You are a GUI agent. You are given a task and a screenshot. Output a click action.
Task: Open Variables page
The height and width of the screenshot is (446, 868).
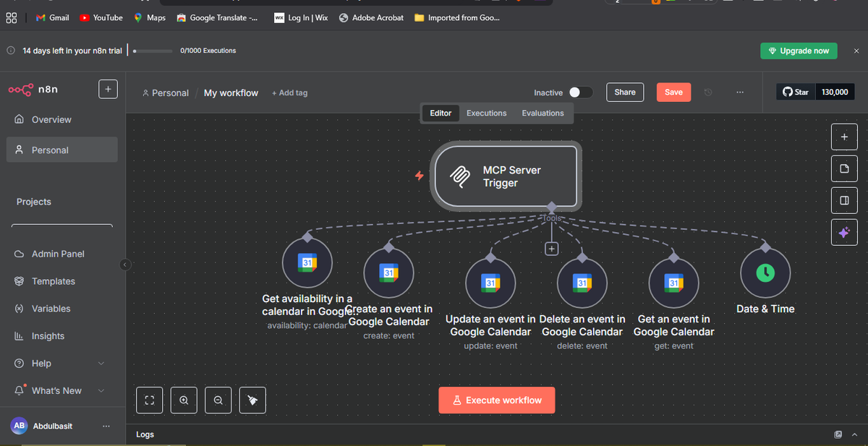pyautogui.click(x=61, y=309)
